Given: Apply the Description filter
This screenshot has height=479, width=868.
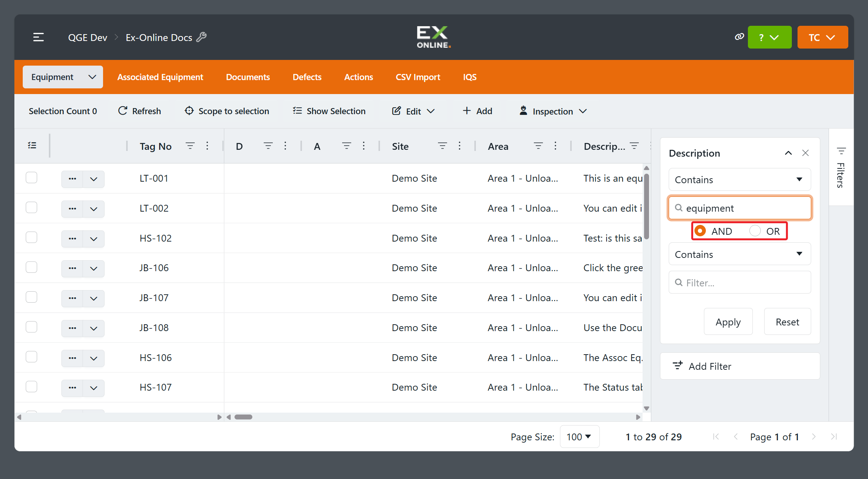Looking at the screenshot, I should point(728,322).
